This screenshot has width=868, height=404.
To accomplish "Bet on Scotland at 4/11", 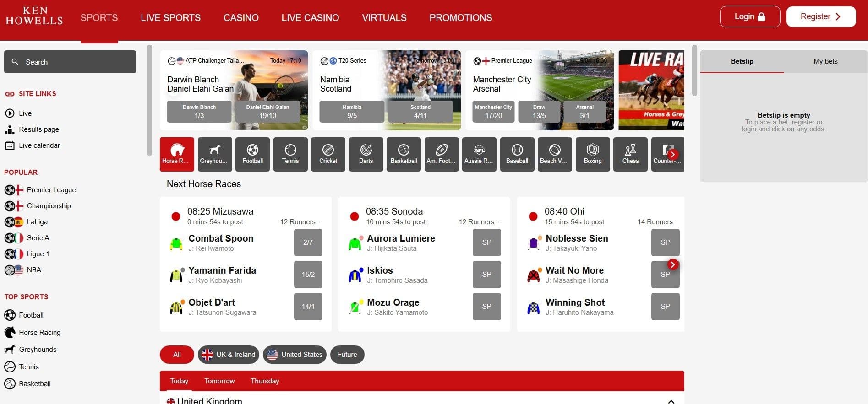I will click(420, 112).
